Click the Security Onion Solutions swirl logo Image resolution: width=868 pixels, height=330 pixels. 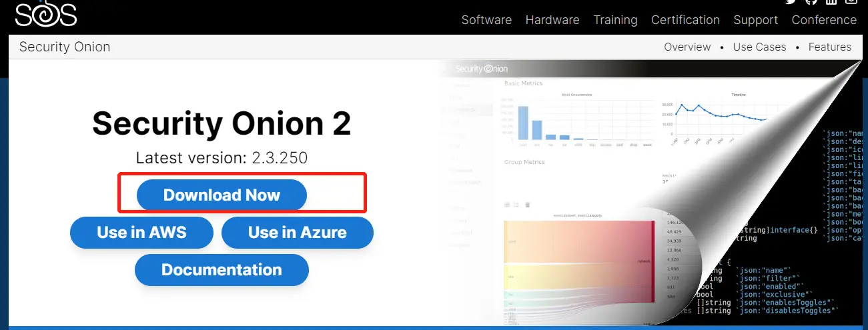tap(46, 13)
